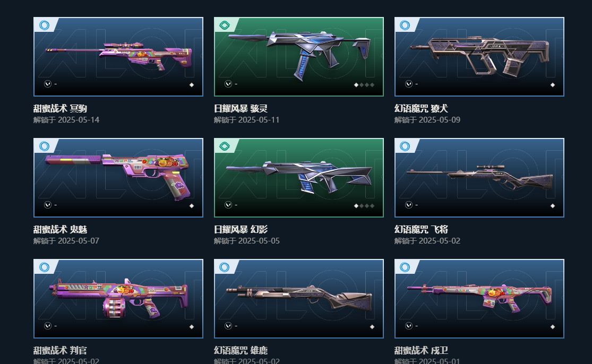Viewport: 592px width, 364px height.
Task: Select the 幻语魔咒 飞将 rifle skin image
Action: 479,178
